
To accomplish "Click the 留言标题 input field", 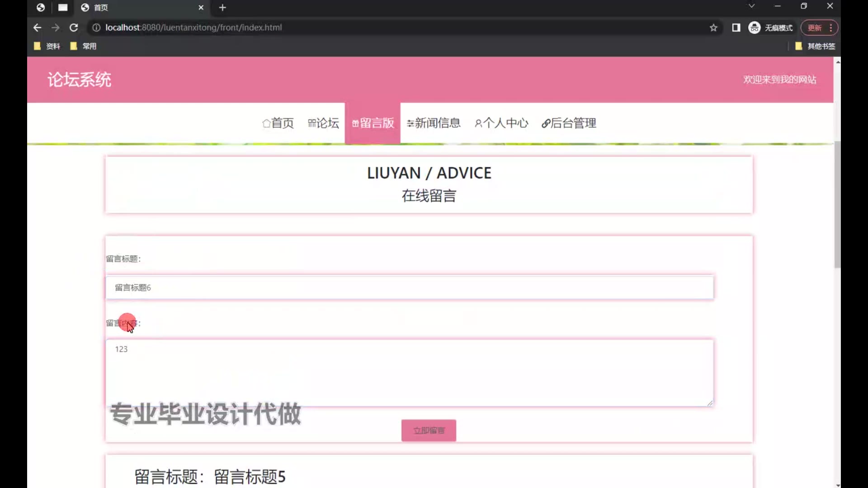I will coord(409,287).
